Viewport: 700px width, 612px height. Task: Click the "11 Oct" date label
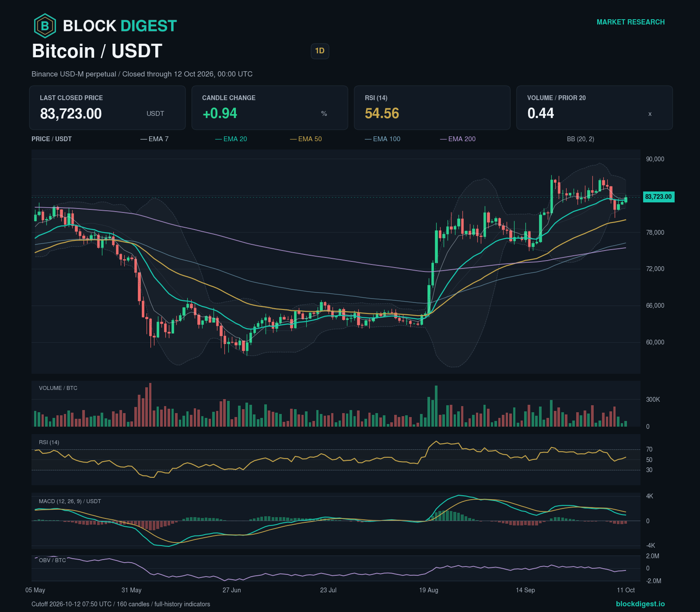tap(626, 590)
